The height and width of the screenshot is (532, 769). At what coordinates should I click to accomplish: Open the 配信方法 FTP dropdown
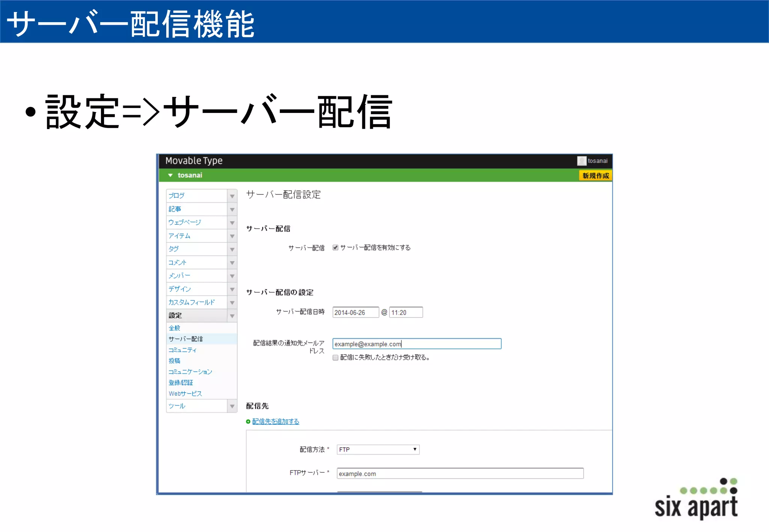[x=378, y=449]
